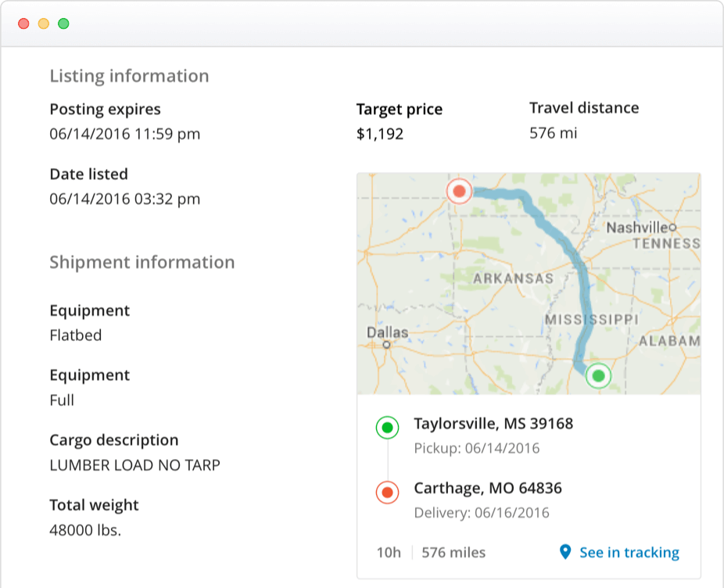
Task: Click the green origin dot next to Taylorsville
Action: coord(386,428)
